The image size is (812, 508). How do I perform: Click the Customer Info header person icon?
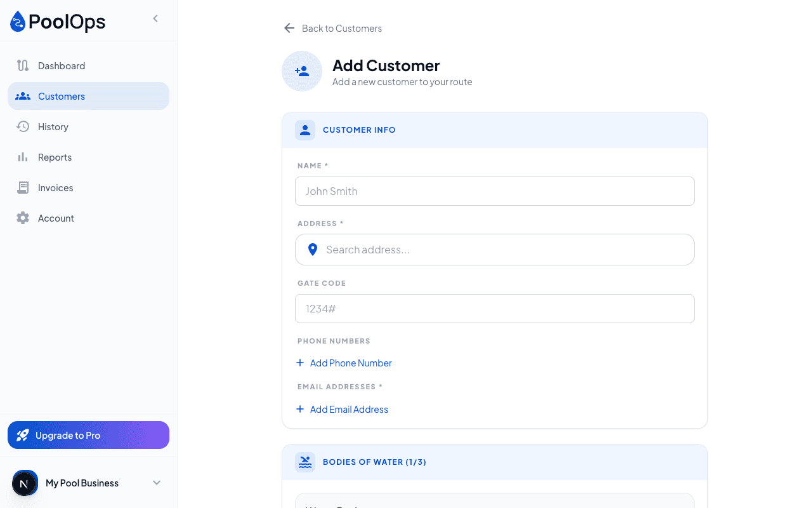pyautogui.click(x=305, y=130)
